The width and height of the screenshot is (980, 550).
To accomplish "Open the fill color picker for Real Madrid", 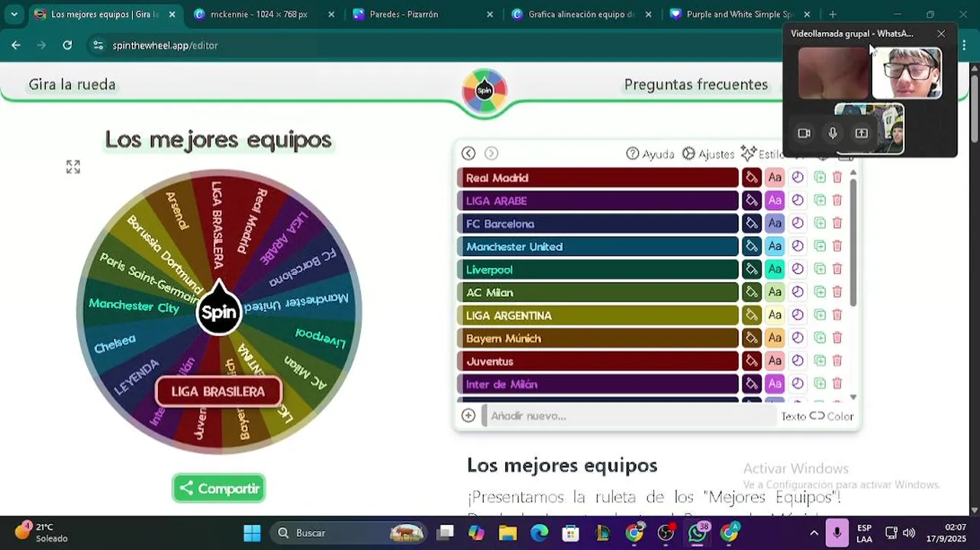I will coord(752,178).
